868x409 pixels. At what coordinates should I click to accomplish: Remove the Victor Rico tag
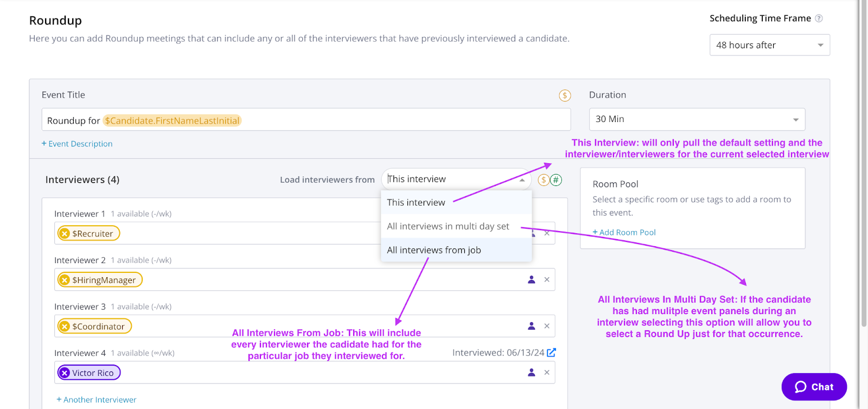tap(65, 373)
